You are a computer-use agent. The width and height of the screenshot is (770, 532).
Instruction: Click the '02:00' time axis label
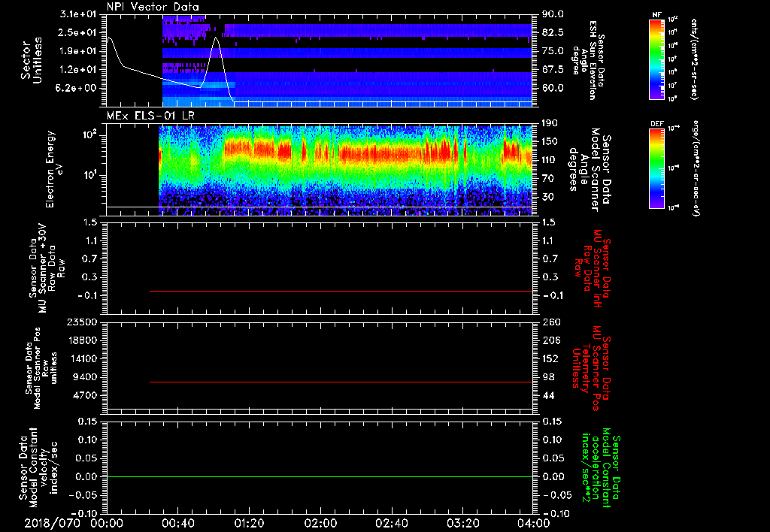320,523
